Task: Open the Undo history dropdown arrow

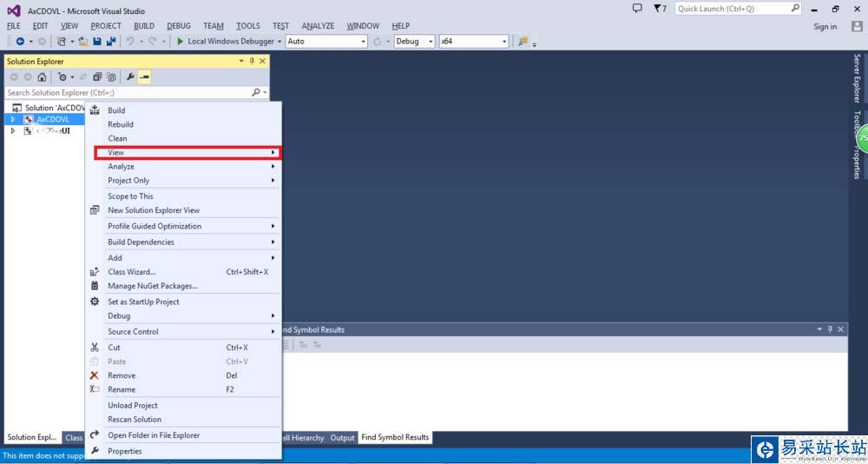Action: click(141, 42)
